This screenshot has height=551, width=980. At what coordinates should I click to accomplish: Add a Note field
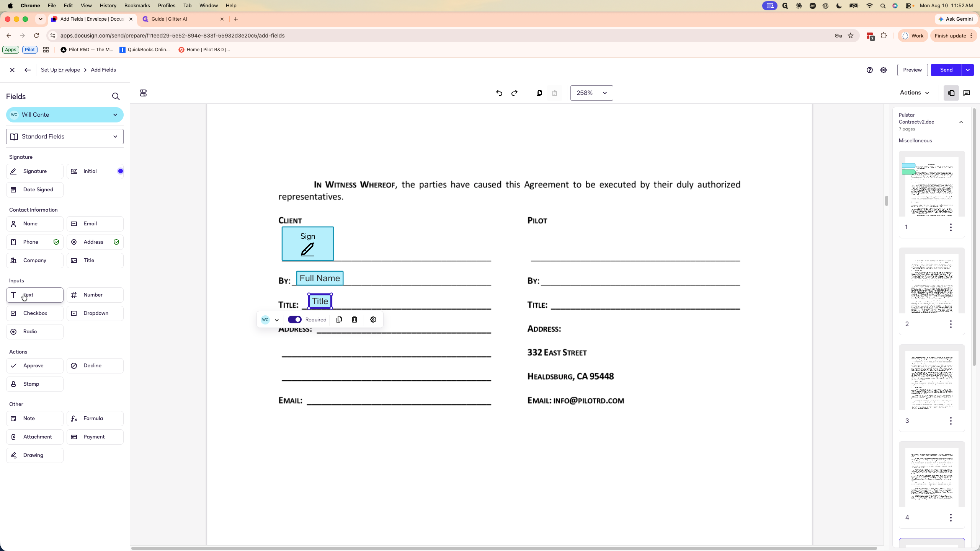pos(35,419)
